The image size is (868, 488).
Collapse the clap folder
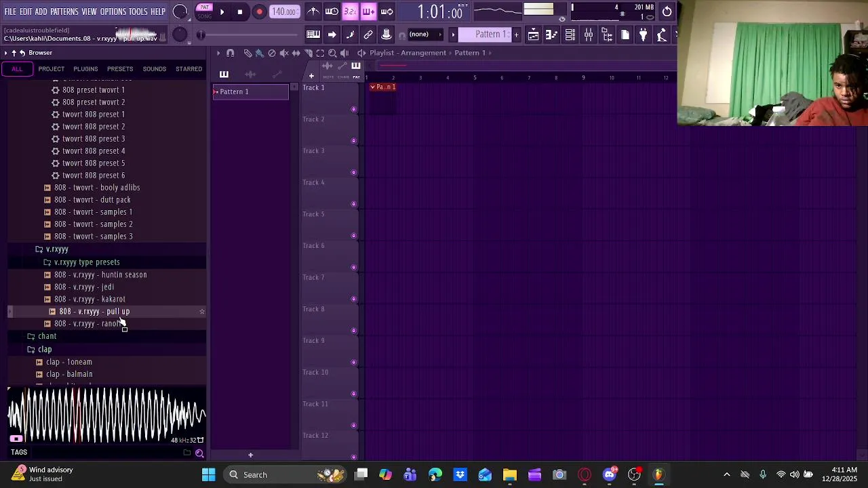pos(45,350)
